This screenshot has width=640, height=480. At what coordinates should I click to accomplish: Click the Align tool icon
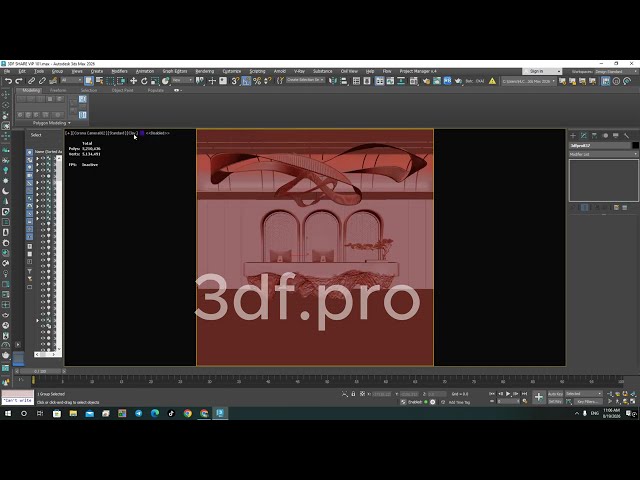pyautogui.click(x=344, y=81)
